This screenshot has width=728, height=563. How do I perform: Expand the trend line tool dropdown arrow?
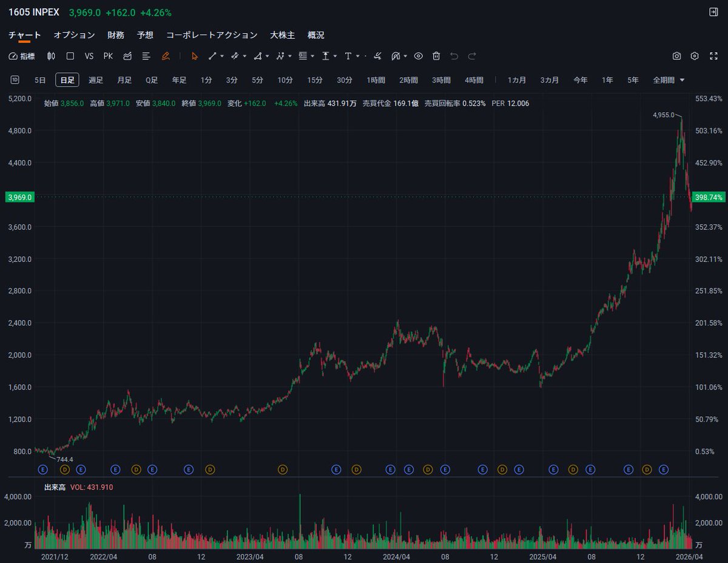pyautogui.click(x=222, y=56)
